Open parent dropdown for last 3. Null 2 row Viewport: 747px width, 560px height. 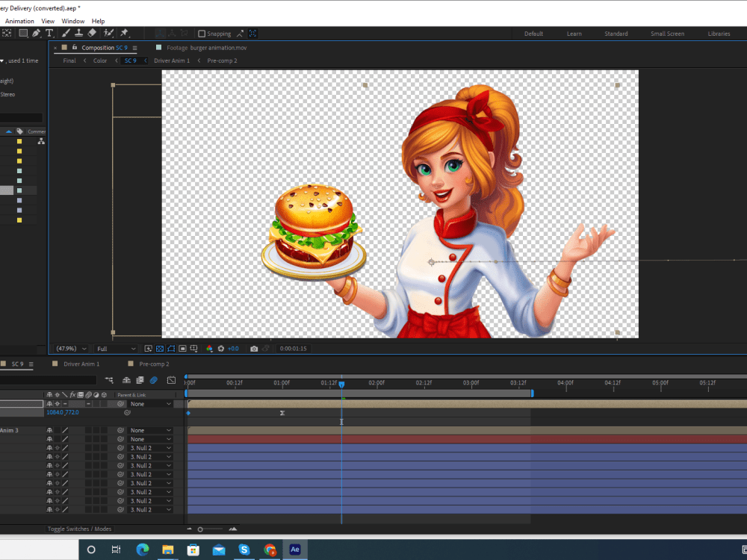point(150,509)
